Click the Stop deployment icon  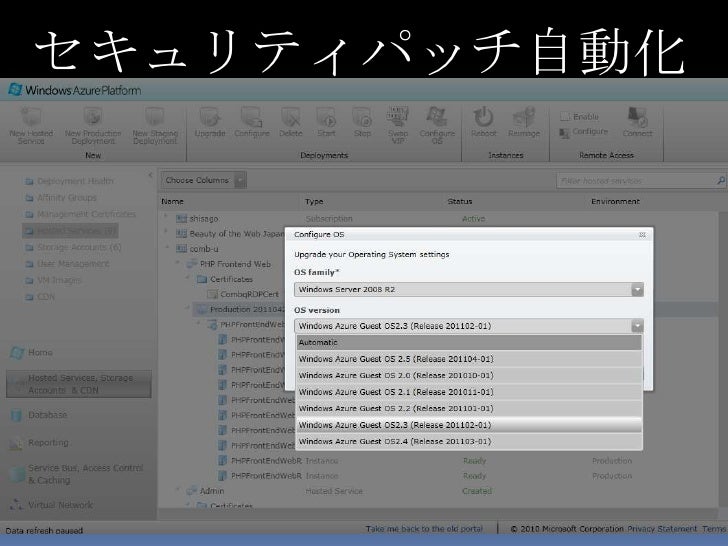tap(362, 117)
